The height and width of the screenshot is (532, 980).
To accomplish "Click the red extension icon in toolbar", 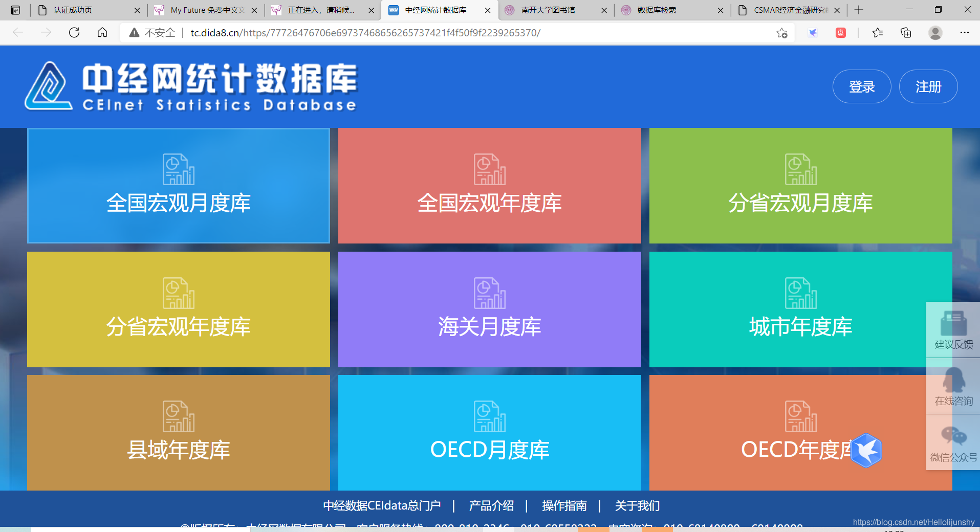I will tap(841, 33).
